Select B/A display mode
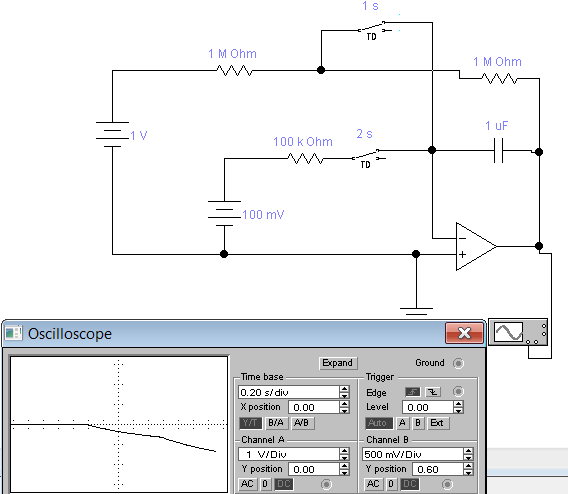 [276, 423]
